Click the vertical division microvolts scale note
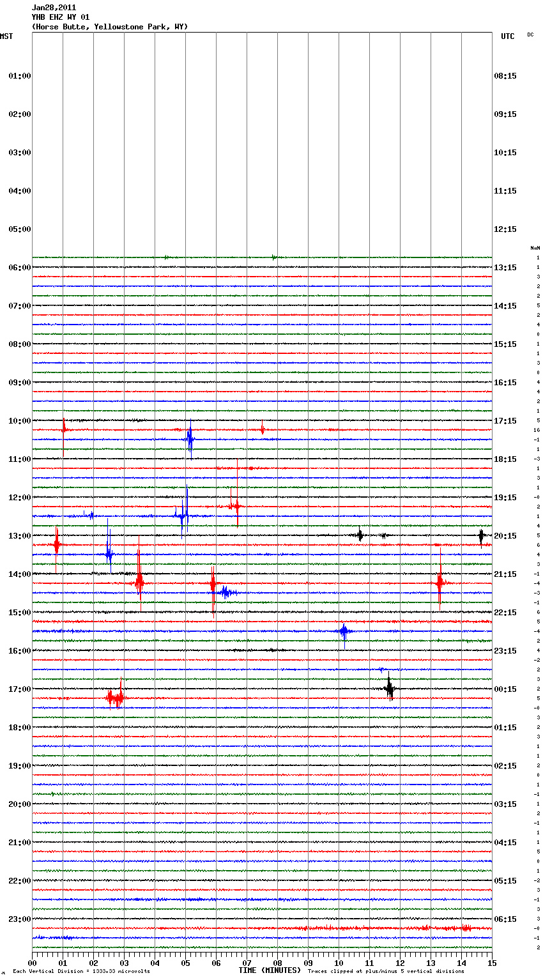 coord(81,972)
